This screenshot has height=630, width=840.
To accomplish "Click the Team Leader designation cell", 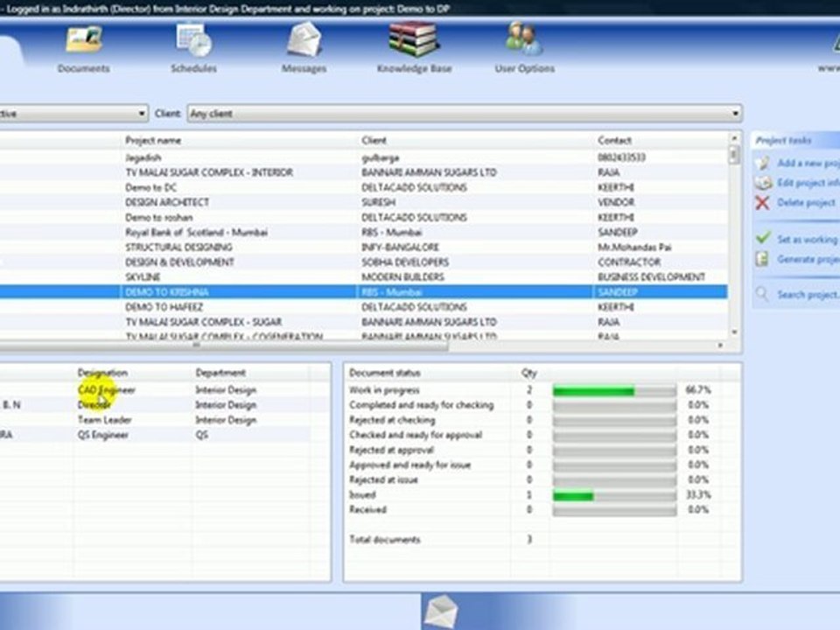I will click(x=104, y=420).
